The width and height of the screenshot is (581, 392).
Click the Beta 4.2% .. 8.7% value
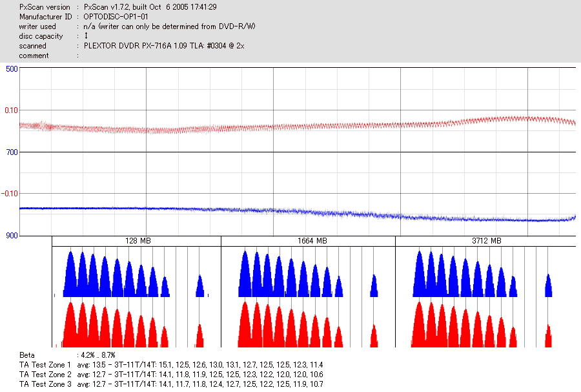pyautogui.click(x=98, y=355)
